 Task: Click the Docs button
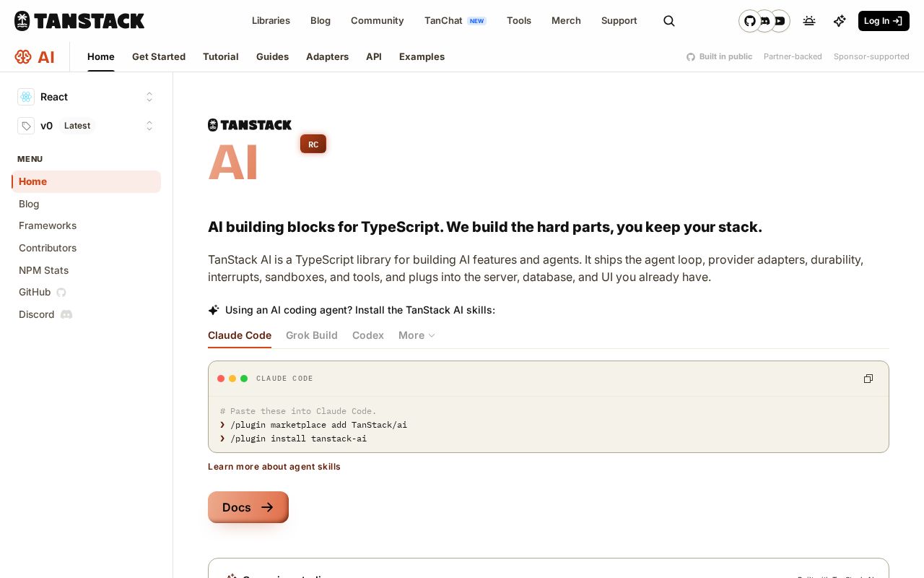pos(248,507)
